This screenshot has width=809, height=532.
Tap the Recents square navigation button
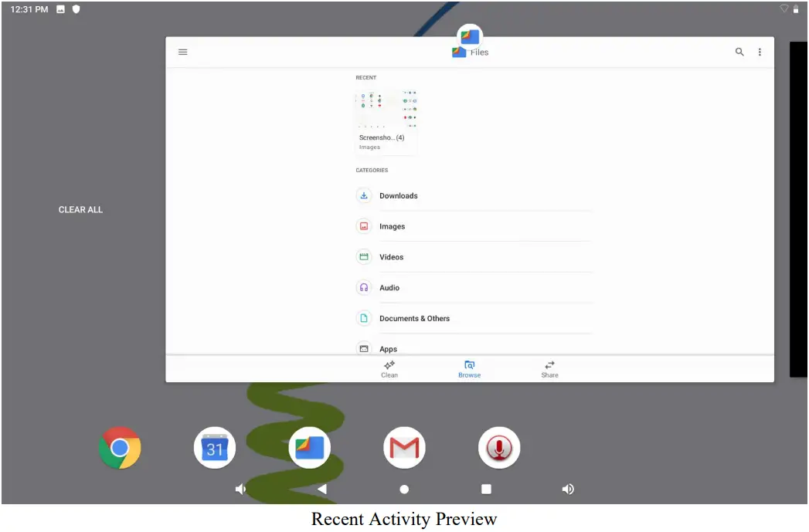click(x=486, y=489)
